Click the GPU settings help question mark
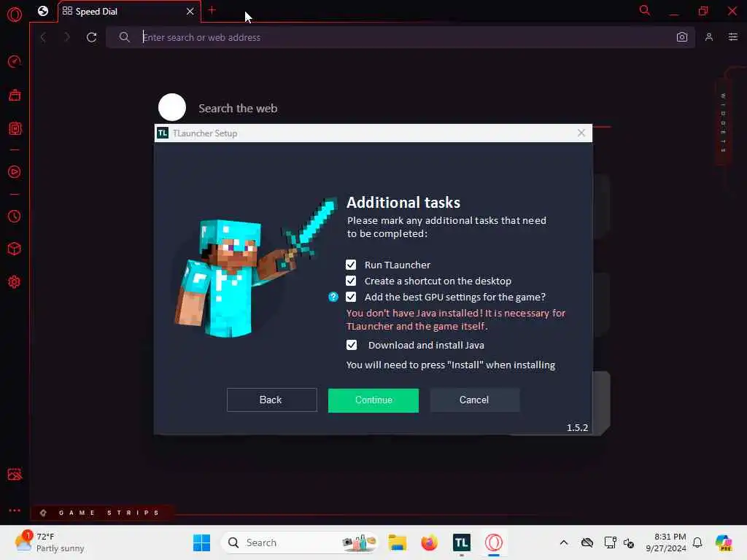747x560 pixels. [333, 297]
